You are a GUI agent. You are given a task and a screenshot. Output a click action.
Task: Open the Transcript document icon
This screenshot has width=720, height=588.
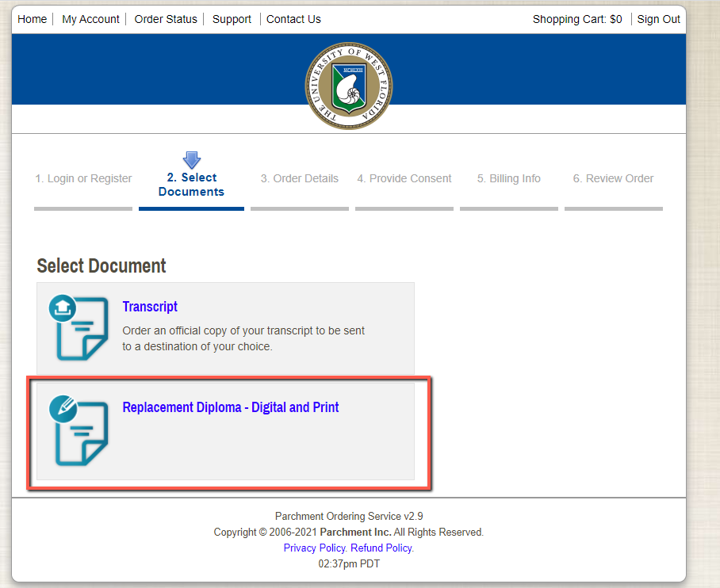pos(79,327)
